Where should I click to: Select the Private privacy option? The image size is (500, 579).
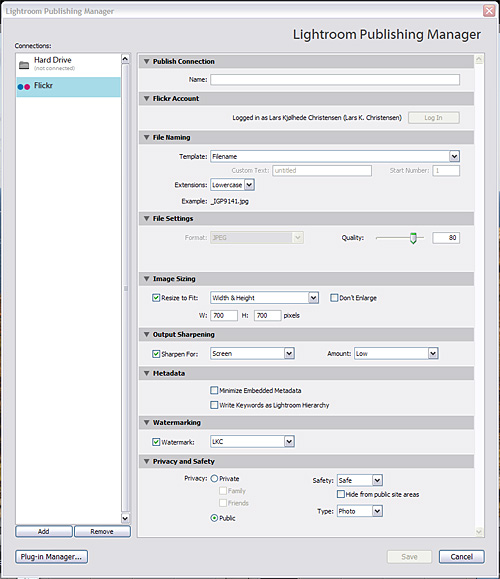tap(214, 479)
